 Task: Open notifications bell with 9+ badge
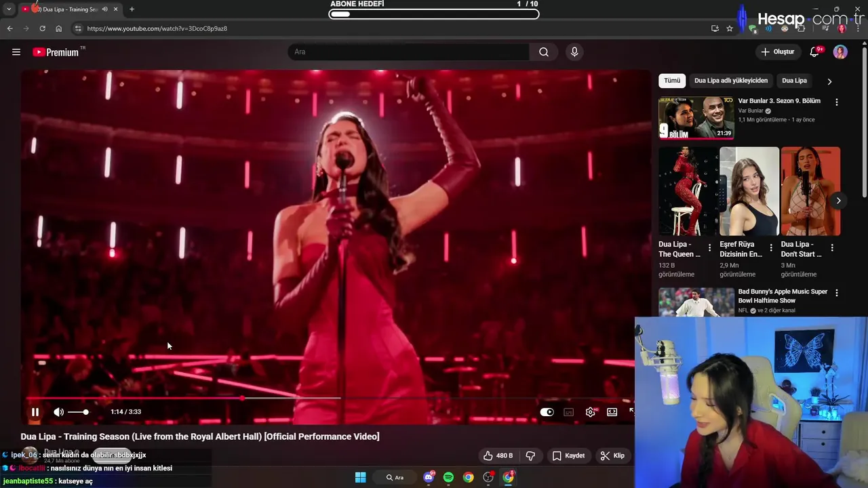pyautogui.click(x=816, y=52)
